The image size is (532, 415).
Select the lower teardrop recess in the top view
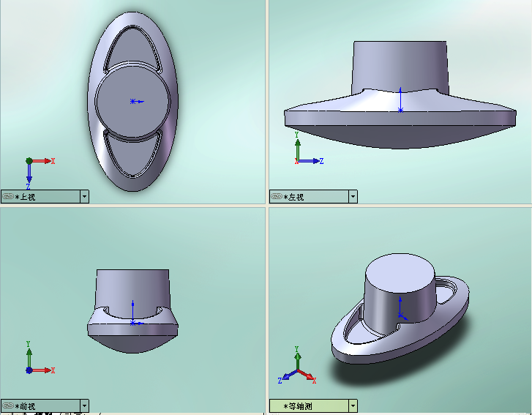[x=132, y=154]
